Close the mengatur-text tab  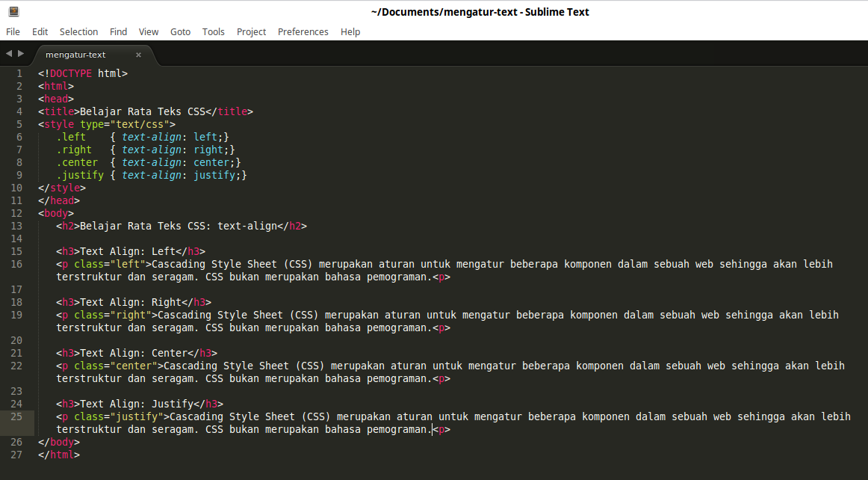coord(138,54)
